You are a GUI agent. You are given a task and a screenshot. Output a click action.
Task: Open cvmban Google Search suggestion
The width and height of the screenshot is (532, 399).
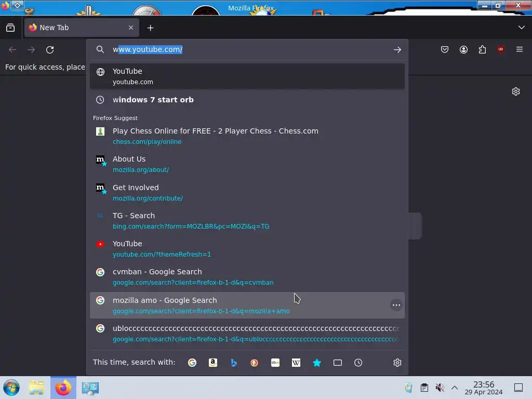(x=247, y=277)
